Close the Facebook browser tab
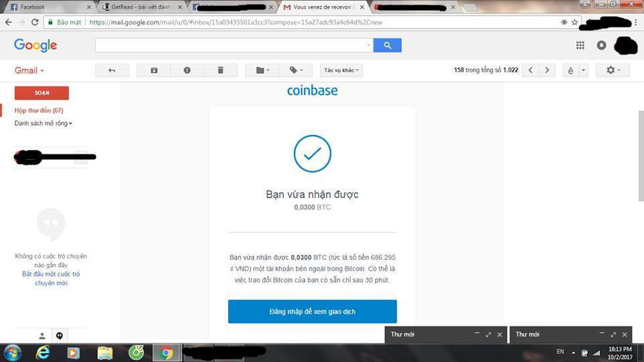Viewport: 644px width, 362px height. (x=89, y=7)
